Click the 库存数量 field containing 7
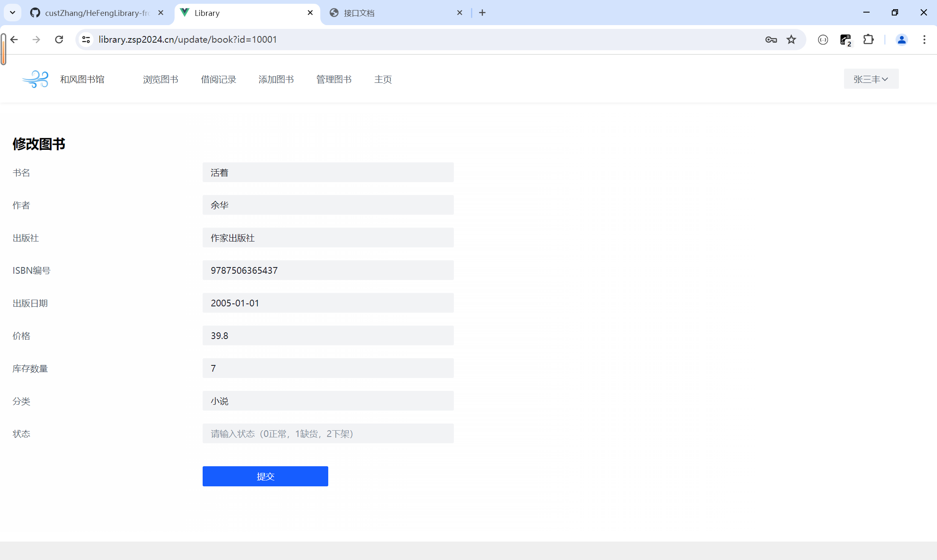The height and width of the screenshot is (560, 937). [328, 368]
